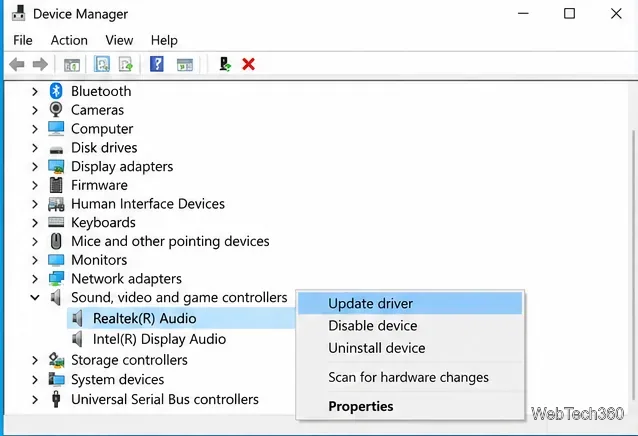Image resolution: width=638 pixels, height=436 pixels.
Task: Maximize the Device Manager window
Action: click(569, 13)
